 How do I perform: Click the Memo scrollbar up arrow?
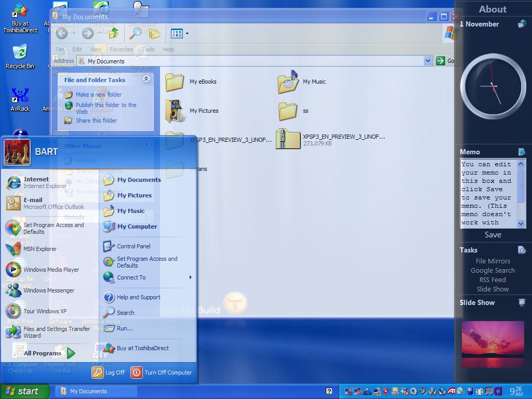521,164
